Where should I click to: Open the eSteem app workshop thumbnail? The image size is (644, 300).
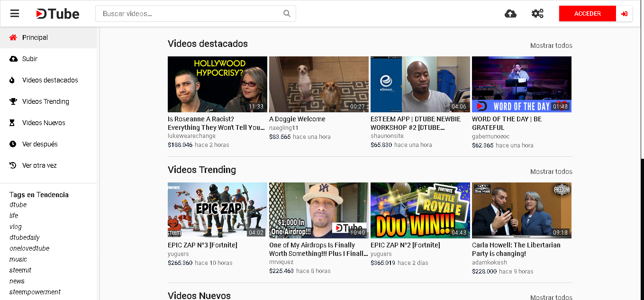(420, 84)
